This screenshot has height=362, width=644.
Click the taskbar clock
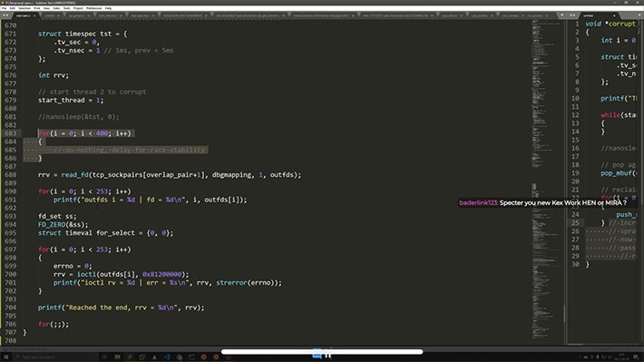point(621,357)
